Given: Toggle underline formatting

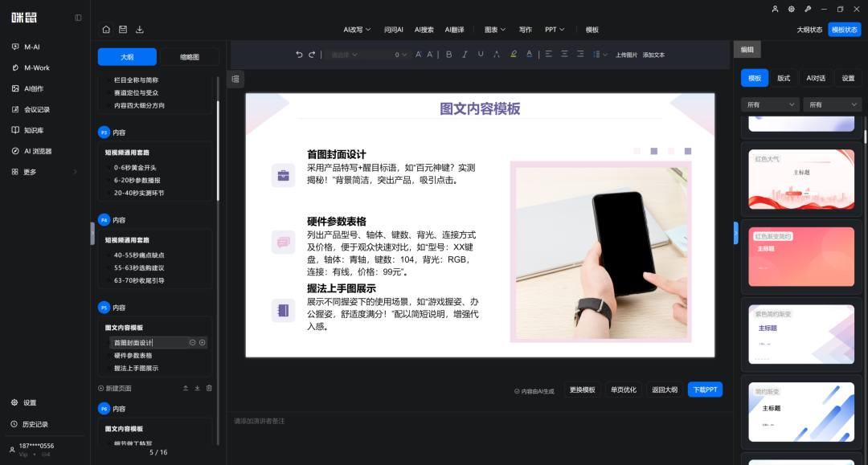Looking at the screenshot, I should coord(481,54).
